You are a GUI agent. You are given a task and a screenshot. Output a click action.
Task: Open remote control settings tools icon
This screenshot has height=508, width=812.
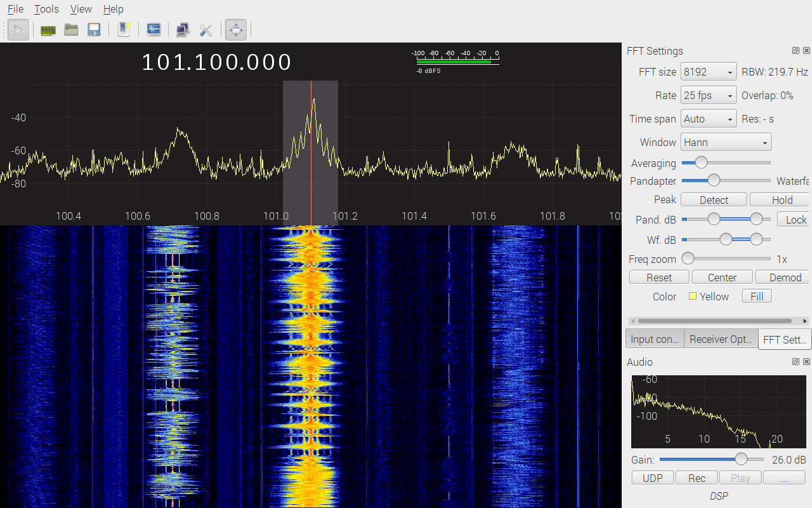[x=206, y=30]
